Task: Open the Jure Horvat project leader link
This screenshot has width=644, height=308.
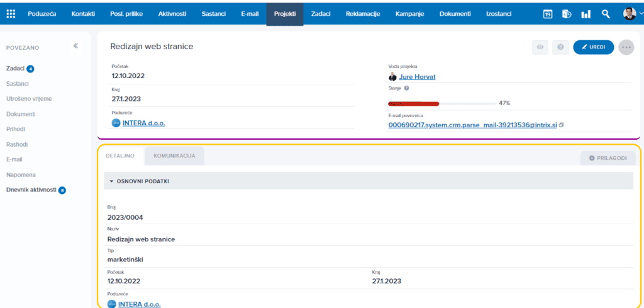Action: (x=418, y=76)
